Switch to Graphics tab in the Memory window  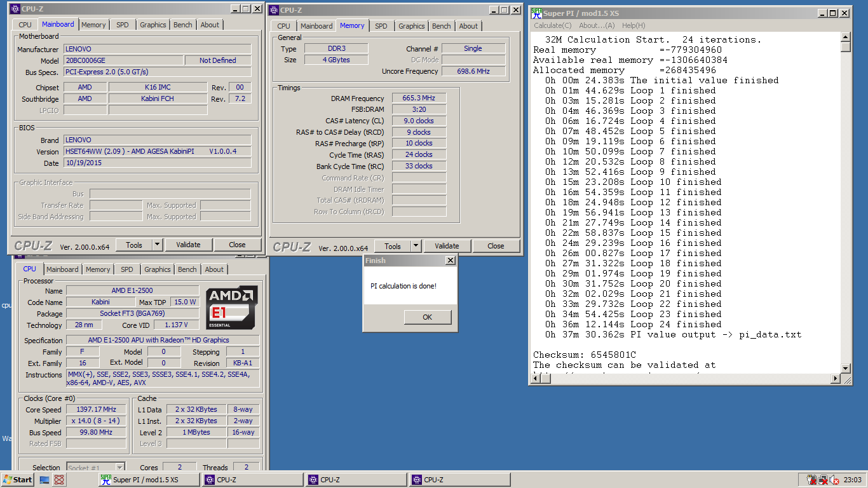coord(412,26)
